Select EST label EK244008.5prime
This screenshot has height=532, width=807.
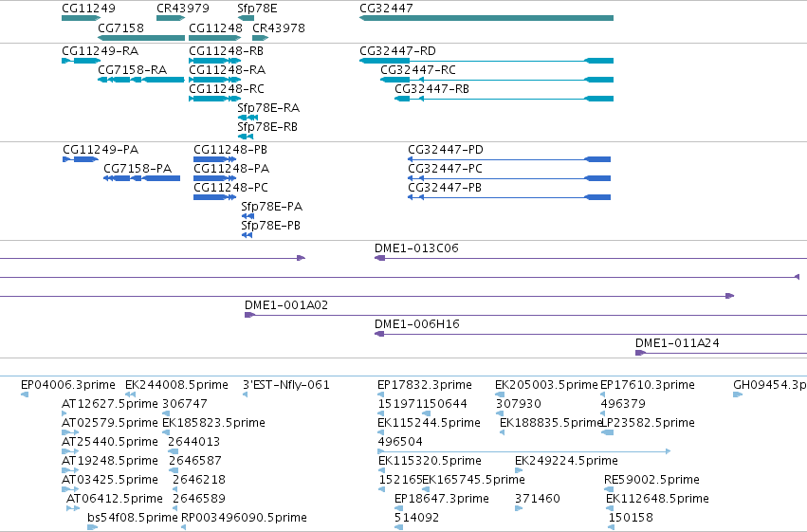[176, 385]
